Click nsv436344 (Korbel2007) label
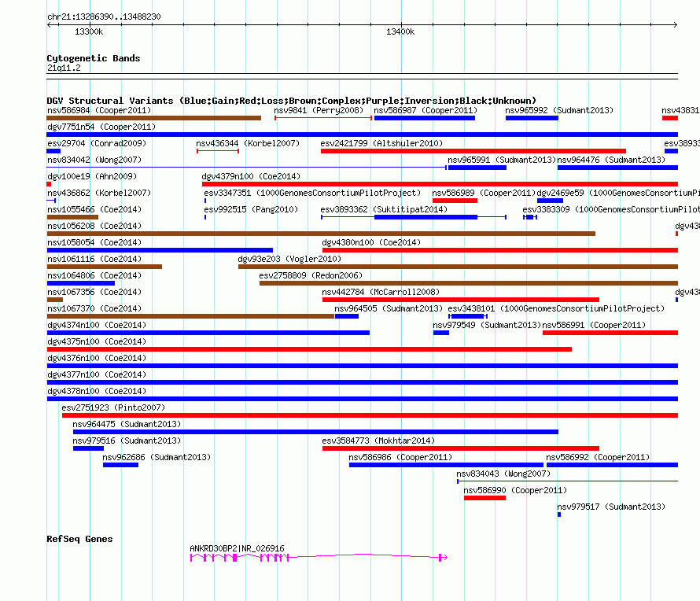700x601 pixels. [248, 143]
